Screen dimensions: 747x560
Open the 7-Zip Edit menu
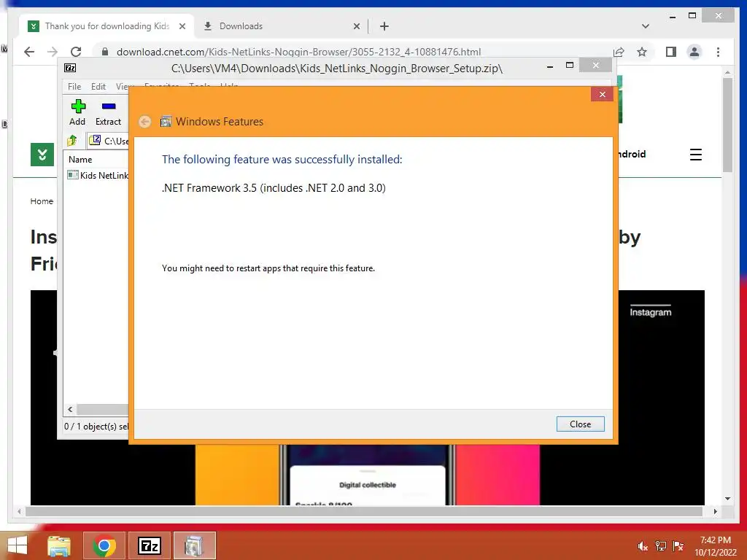pyautogui.click(x=98, y=86)
